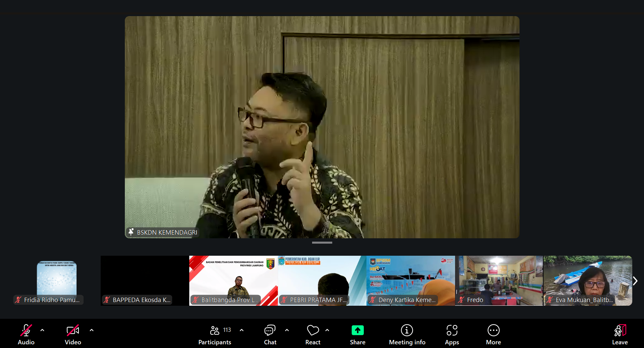Open Meeting info details

407,335
